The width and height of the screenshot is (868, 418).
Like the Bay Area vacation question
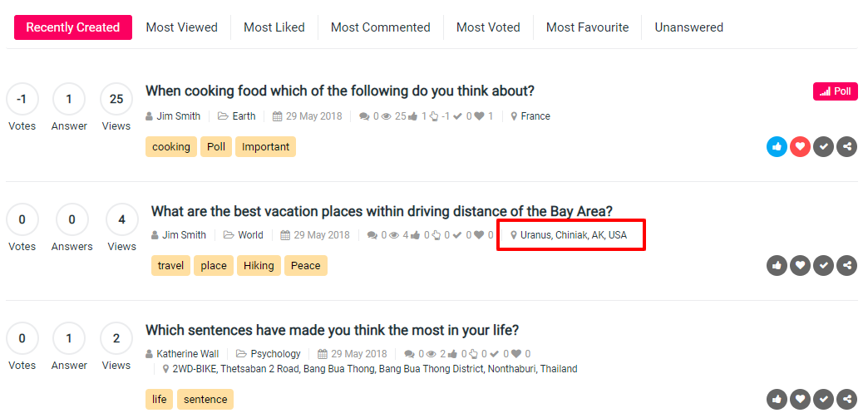(777, 266)
